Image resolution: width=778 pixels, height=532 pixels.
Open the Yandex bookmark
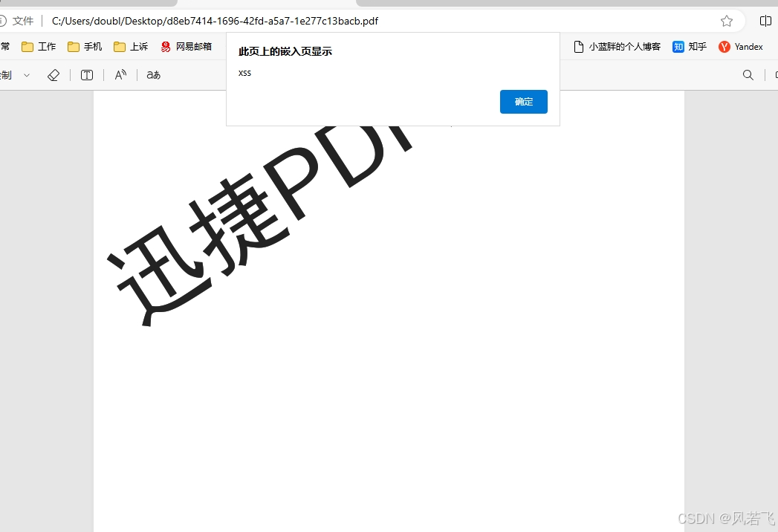(741, 47)
